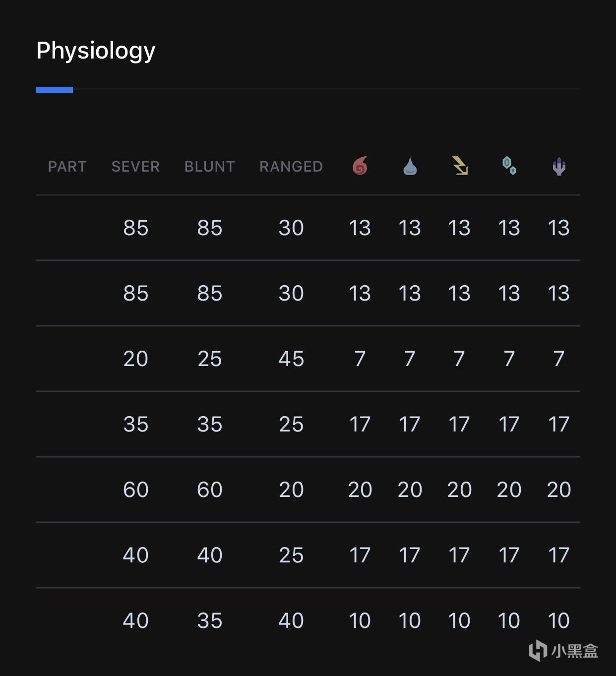Click the fire element icon
616x676 pixels.
360,166
